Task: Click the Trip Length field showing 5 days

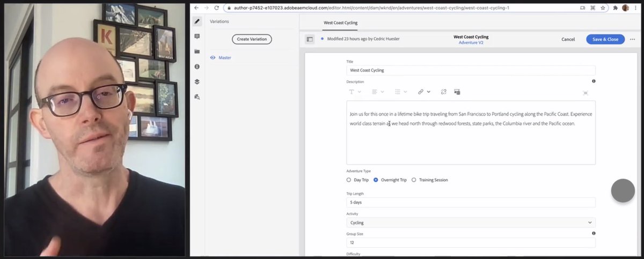Action: [x=471, y=203]
